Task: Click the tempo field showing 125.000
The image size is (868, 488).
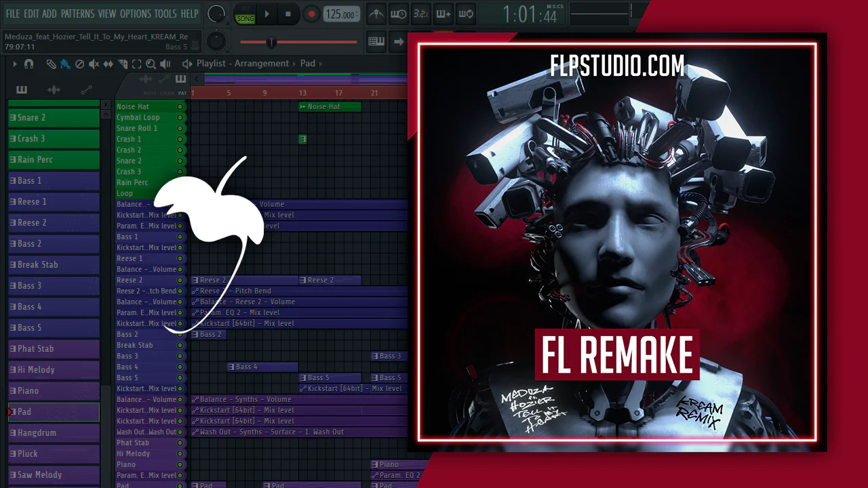Action: [x=341, y=14]
